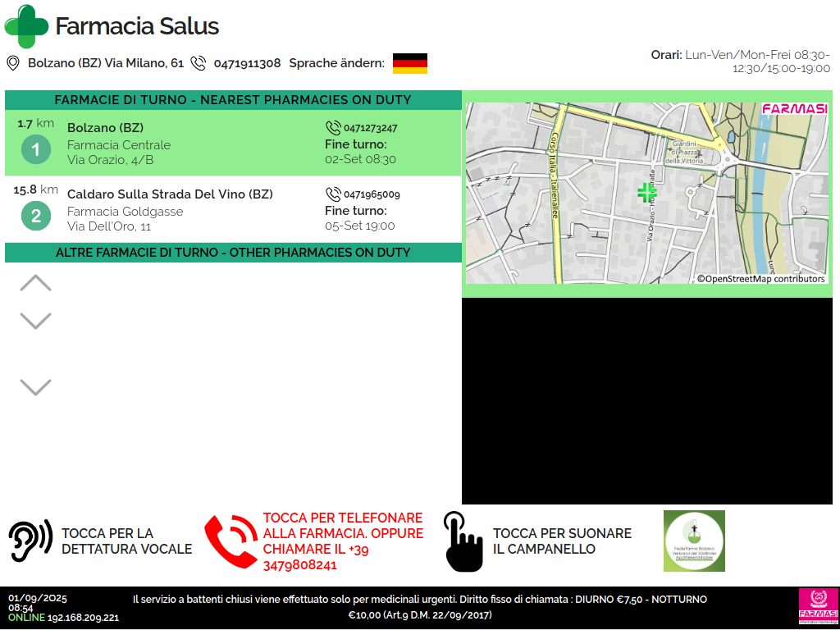Select number 1 circle for Farmacia Centrale
840x630 pixels.
(35, 150)
